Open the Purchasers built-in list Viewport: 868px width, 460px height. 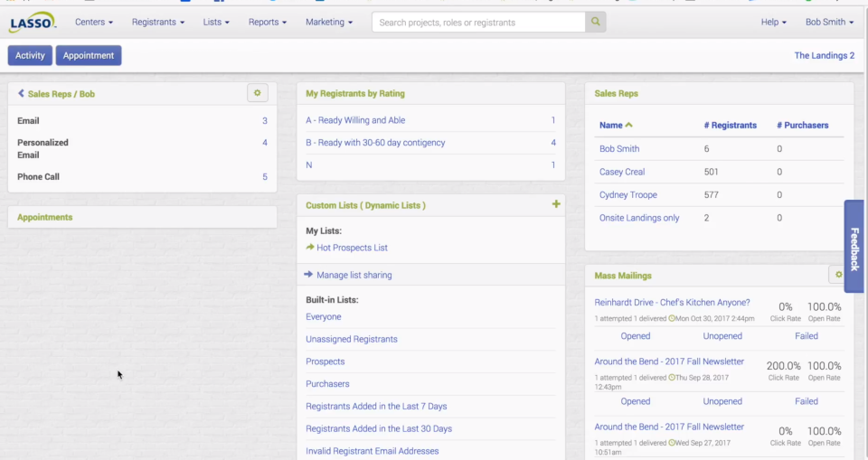point(327,383)
